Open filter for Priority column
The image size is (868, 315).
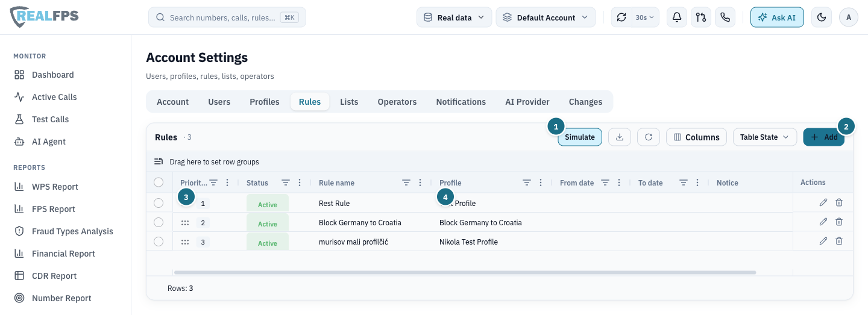[213, 182]
